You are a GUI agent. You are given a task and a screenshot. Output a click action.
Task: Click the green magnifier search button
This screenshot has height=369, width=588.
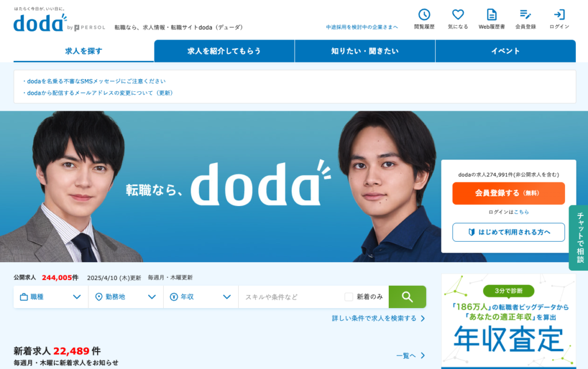click(407, 297)
